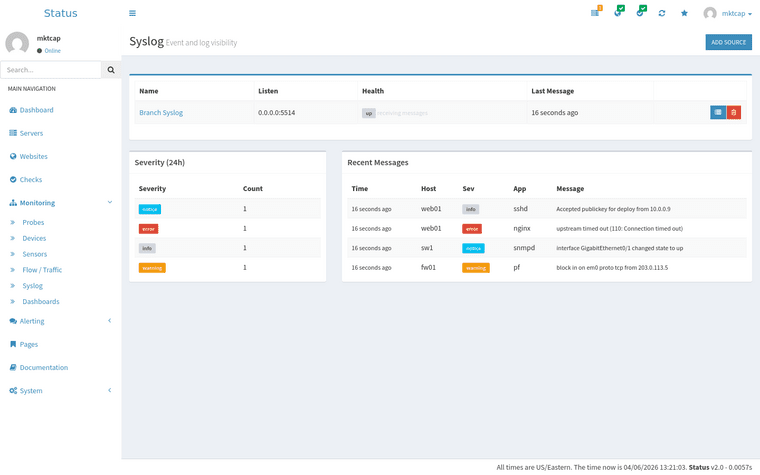This screenshot has width=760, height=475.
Task: Click the Monitoring sitemap icon in the sidebar
Action: 13,203
